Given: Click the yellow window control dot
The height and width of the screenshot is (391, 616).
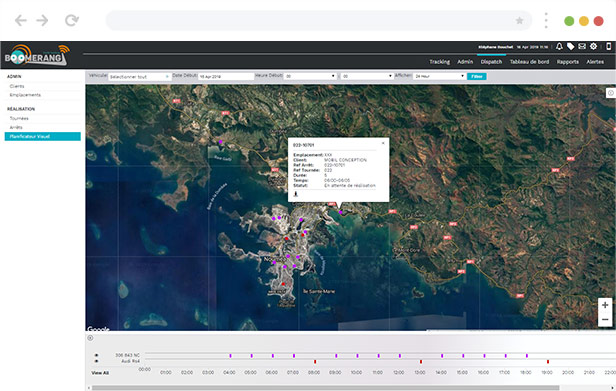Looking at the screenshot, I should 584,21.
